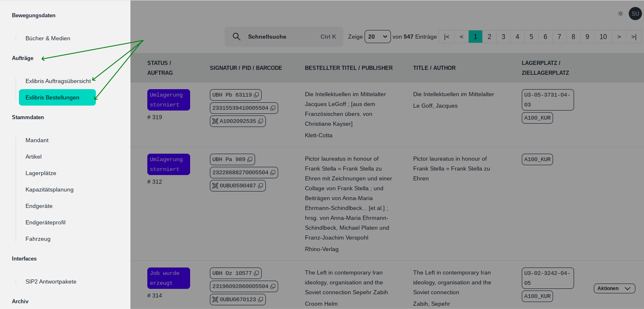Open the entries-per-page dropdown showing 20

pyautogui.click(x=377, y=37)
